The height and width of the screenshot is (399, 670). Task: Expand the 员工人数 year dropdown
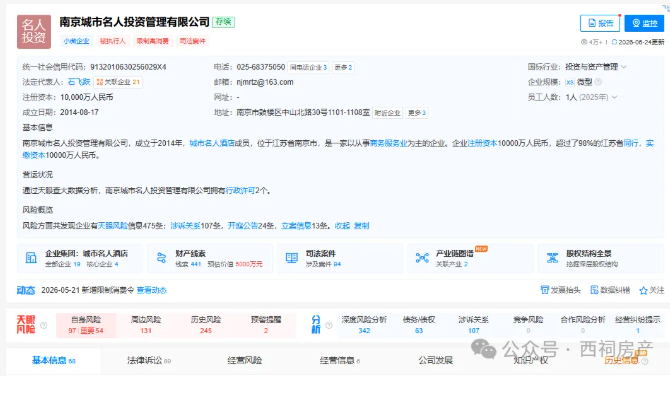pyautogui.click(x=614, y=97)
